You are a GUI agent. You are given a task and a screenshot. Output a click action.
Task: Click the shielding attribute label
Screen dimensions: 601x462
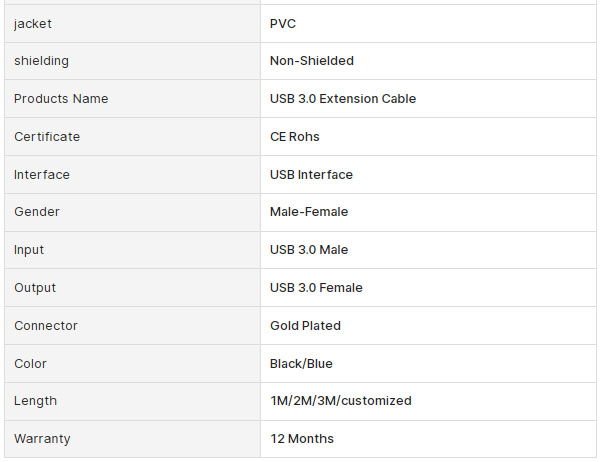41,61
